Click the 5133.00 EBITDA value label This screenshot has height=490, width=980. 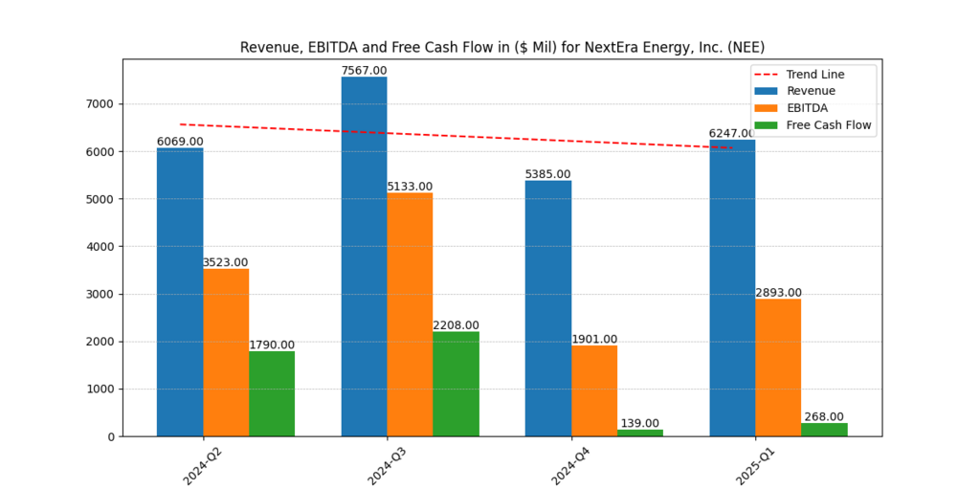tap(410, 187)
